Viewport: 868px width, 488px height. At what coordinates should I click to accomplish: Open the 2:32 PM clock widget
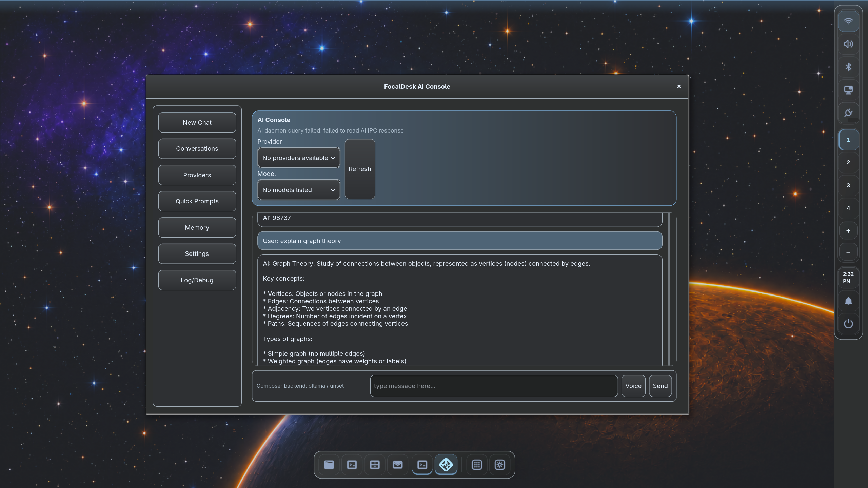tap(848, 278)
